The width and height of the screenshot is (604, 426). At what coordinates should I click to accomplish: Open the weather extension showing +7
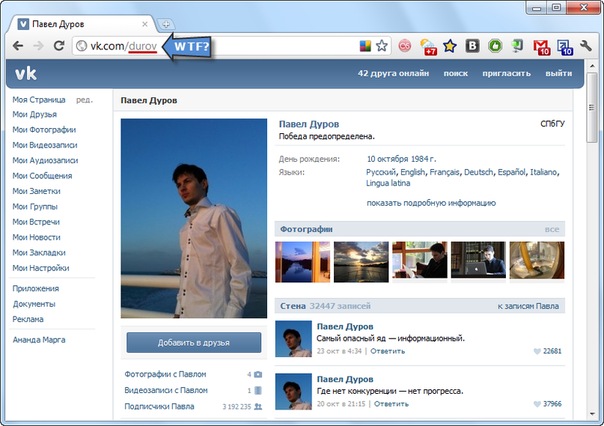(428, 47)
